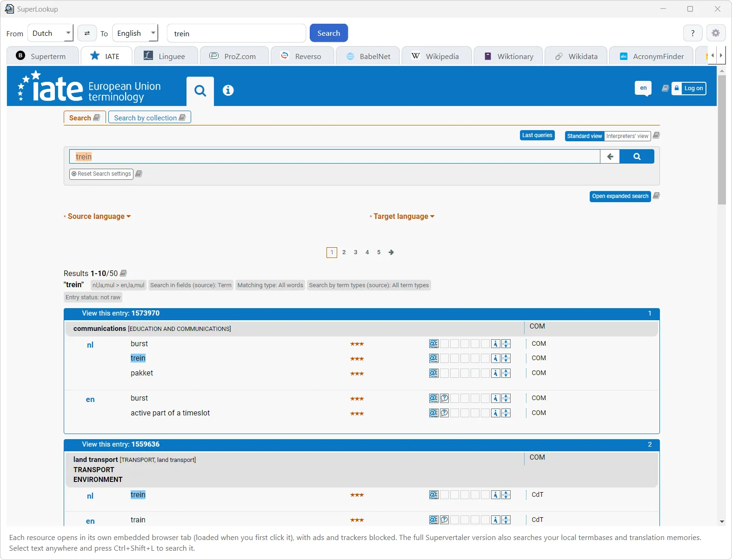Switch to the BabelNet tab
The width and height of the screenshot is (732, 560).
tap(368, 56)
